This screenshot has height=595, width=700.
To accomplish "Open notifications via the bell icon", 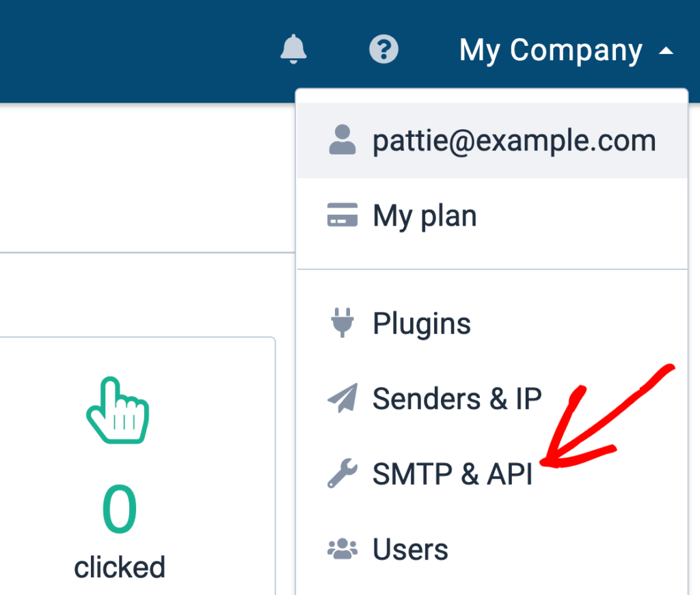I will 294,49.
